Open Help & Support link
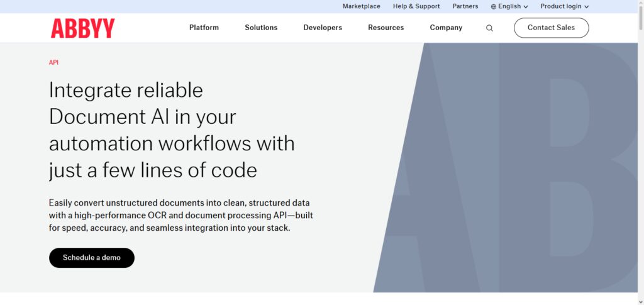This screenshot has width=644, height=305. tap(416, 6)
